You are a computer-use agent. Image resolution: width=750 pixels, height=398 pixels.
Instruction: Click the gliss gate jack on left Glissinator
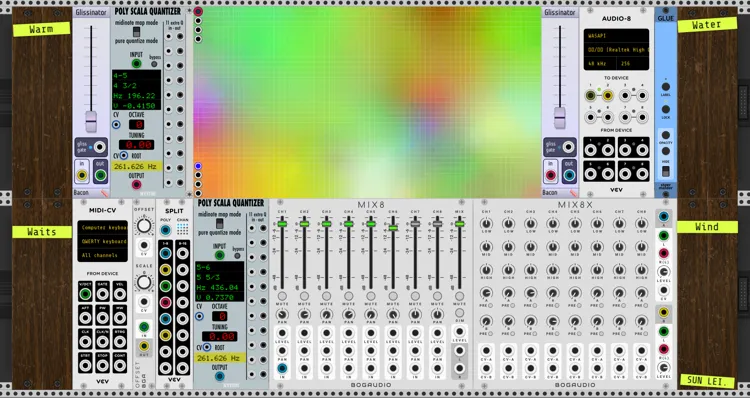coord(100,147)
